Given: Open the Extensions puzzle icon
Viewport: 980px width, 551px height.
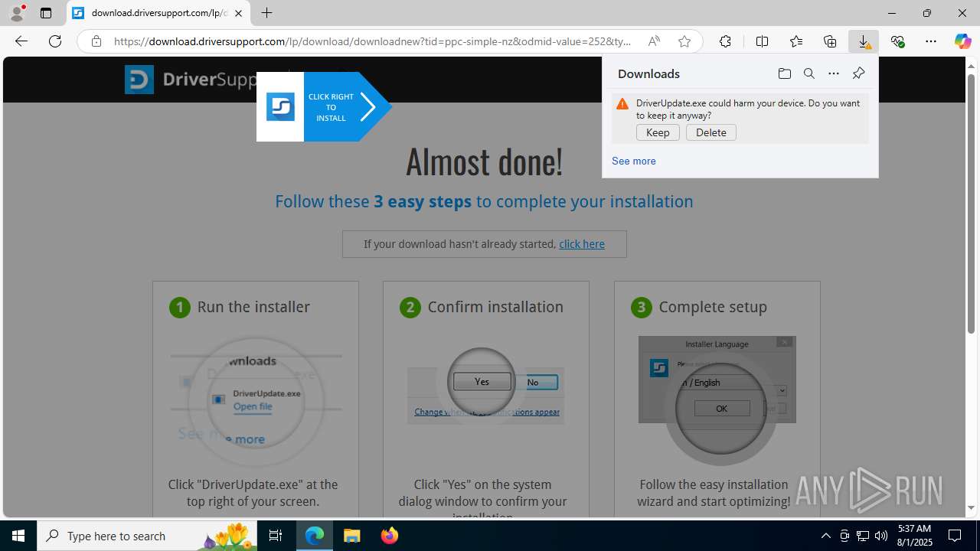Looking at the screenshot, I should click(x=725, y=41).
